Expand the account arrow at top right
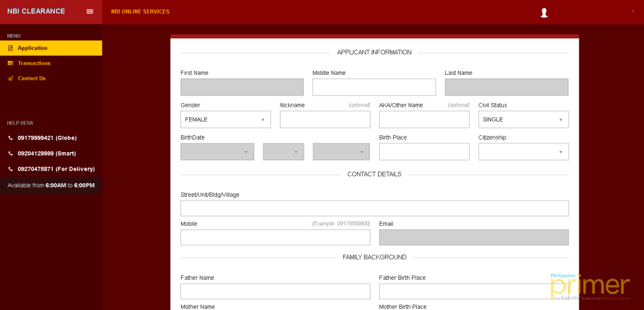 click(633, 11)
